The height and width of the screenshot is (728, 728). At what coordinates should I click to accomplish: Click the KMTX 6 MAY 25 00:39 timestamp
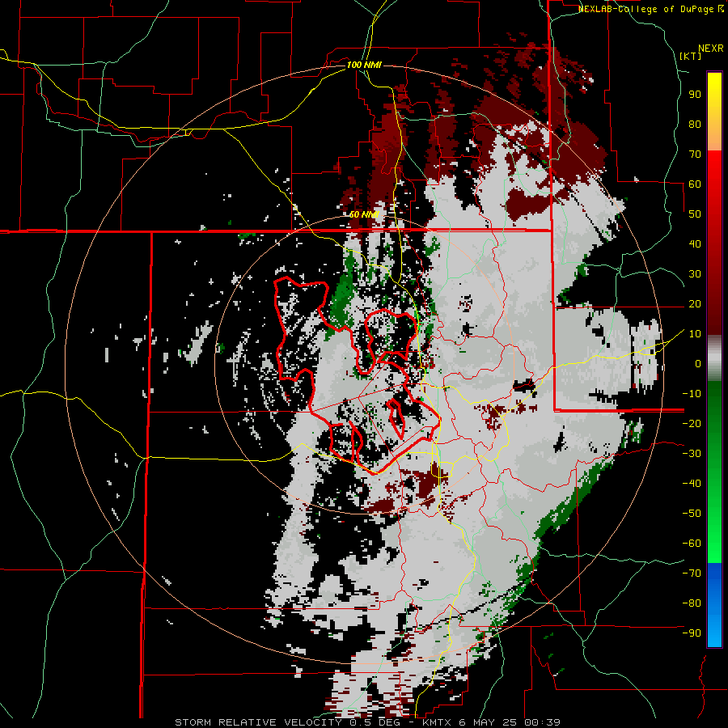click(x=491, y=722)
